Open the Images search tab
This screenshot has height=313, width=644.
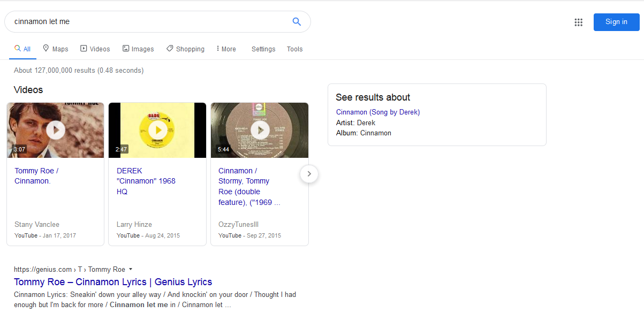pos(138,49)
